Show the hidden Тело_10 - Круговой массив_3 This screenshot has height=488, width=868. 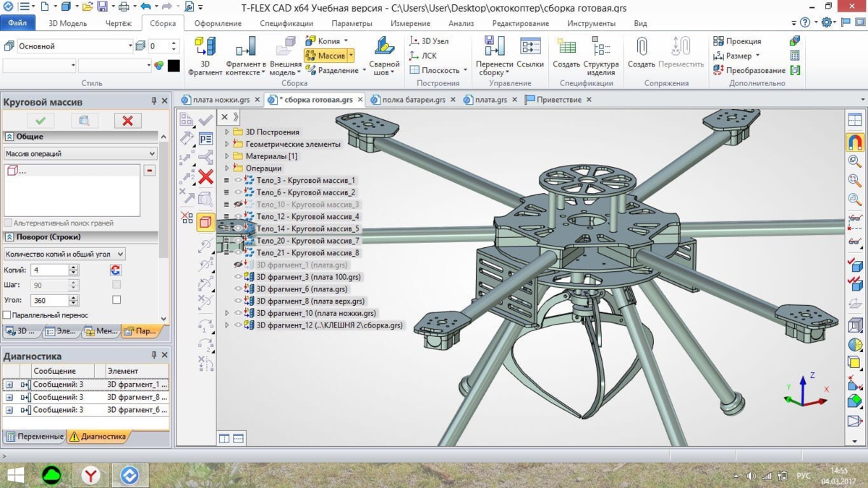[x=238, y=205]
